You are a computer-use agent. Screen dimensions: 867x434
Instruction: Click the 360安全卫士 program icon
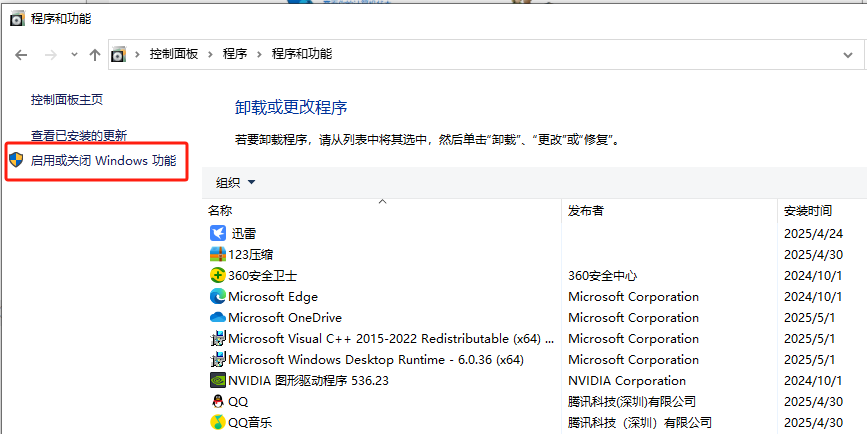(x=218, y=275)
